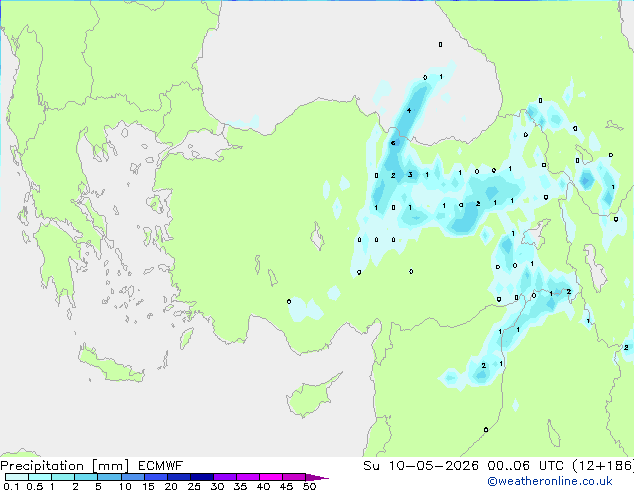Viewport: 634px width, 490px height.
Task: Click the 20–25 mm legend swatch
Action: [179, 477]
